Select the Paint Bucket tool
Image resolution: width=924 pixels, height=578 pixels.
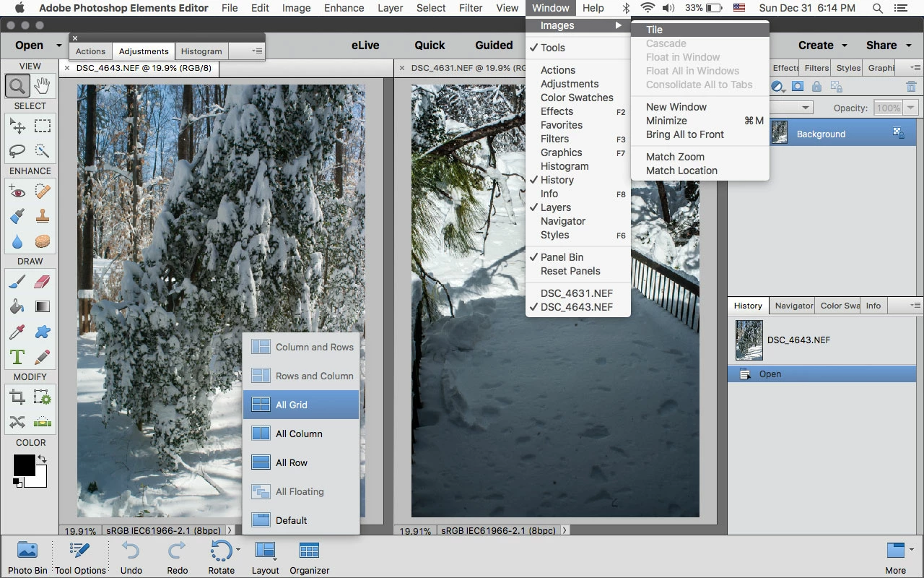(17, 307)
